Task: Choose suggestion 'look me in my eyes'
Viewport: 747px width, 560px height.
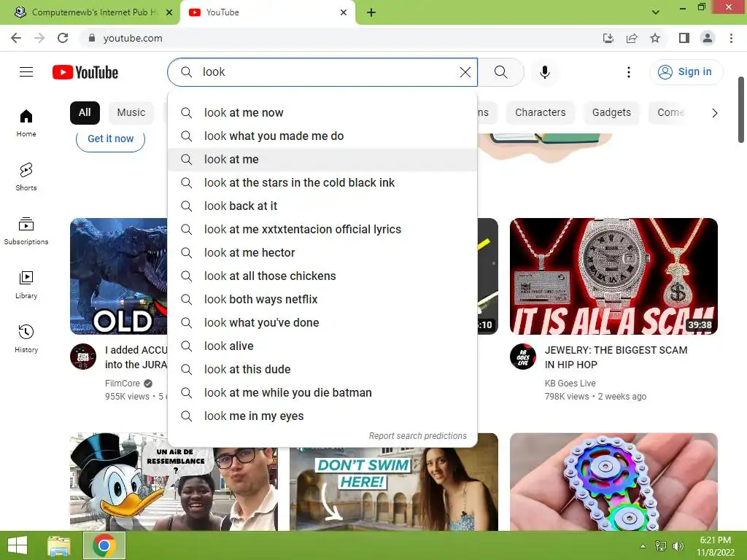Action: click(322, 416)
